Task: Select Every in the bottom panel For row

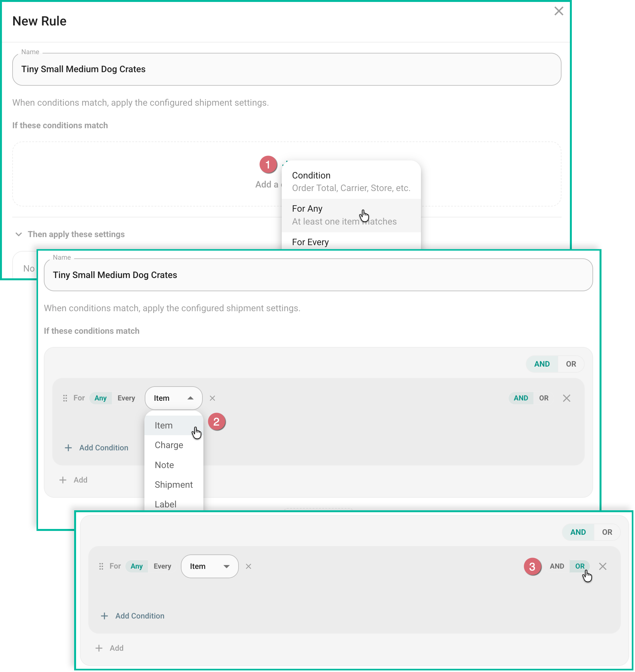Action: 162,567
